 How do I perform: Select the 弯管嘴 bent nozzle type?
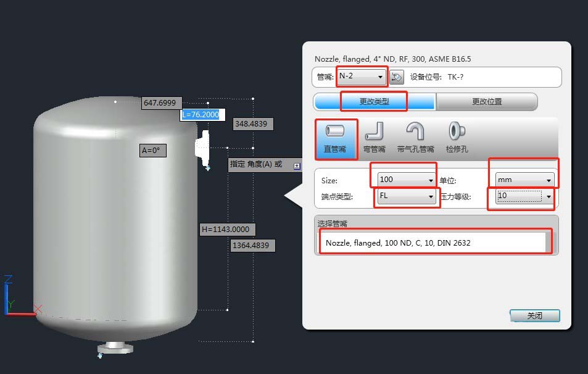[x=375, y=138]
